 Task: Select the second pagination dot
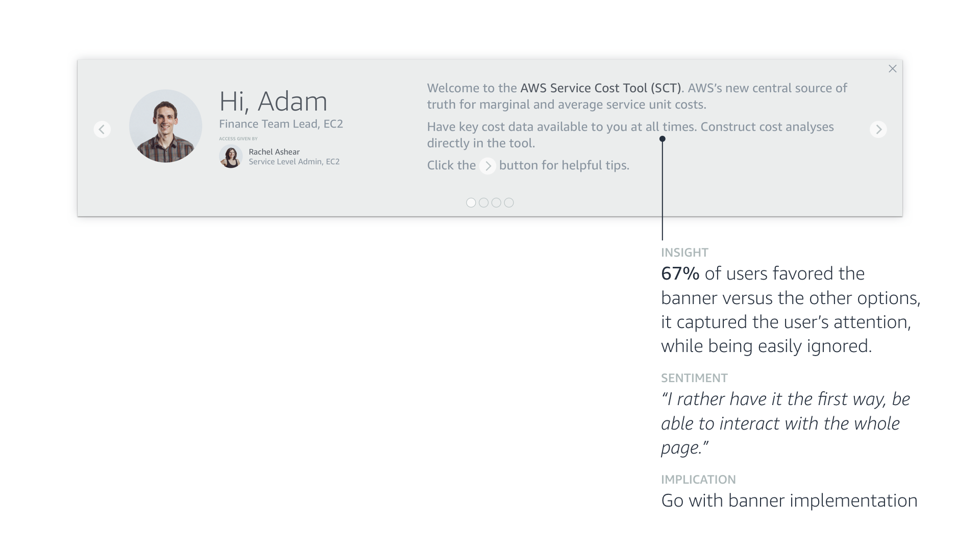pos(484,203)
